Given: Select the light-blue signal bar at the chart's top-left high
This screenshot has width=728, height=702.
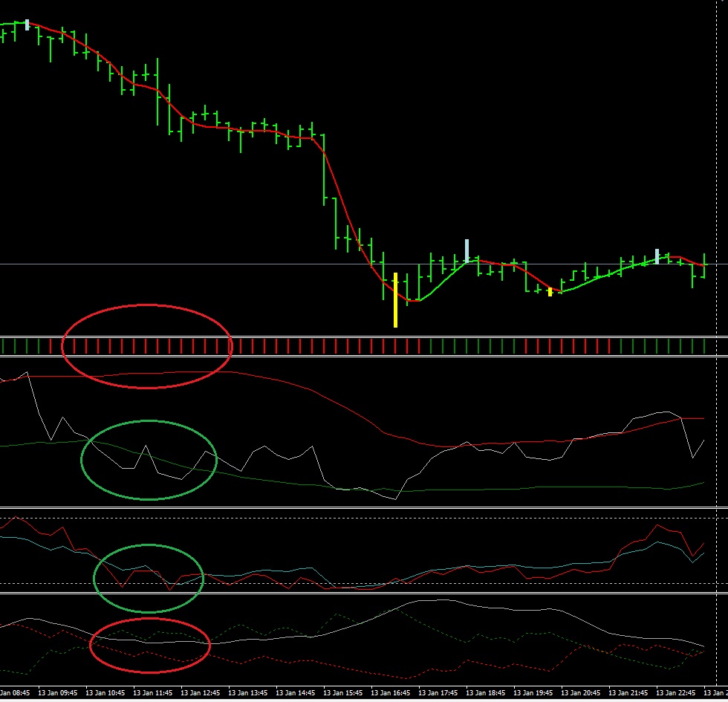Looking at the screenshot, I should point(27,25).
